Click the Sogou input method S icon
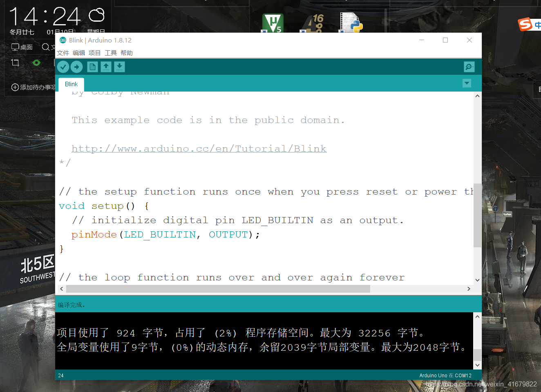Image resolution: width=541 pixels, height=392 pixels. tap(525, 24)
